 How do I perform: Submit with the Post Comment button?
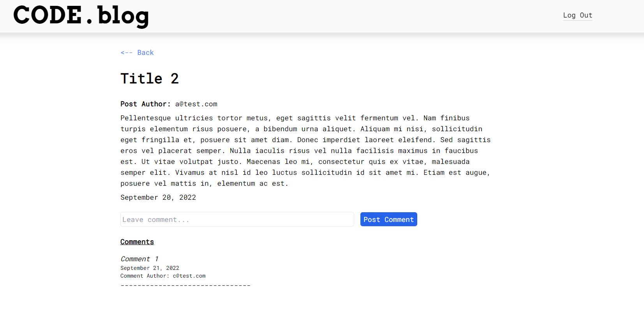point(389,219)
